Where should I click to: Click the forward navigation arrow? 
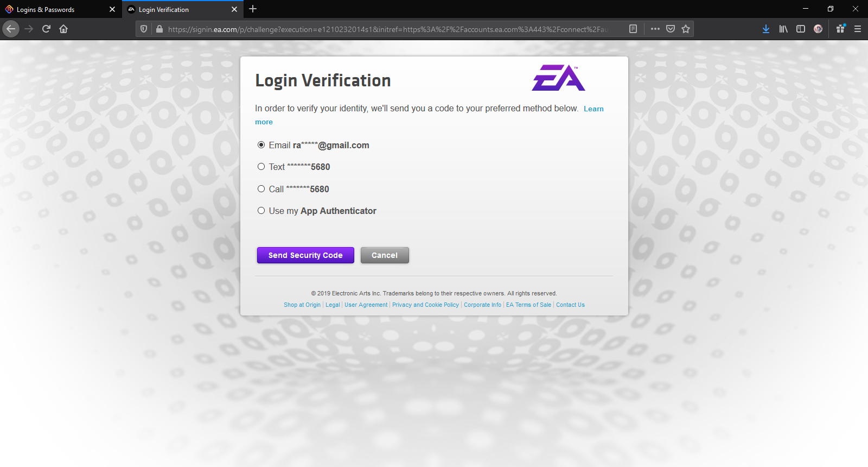[29, 29]
